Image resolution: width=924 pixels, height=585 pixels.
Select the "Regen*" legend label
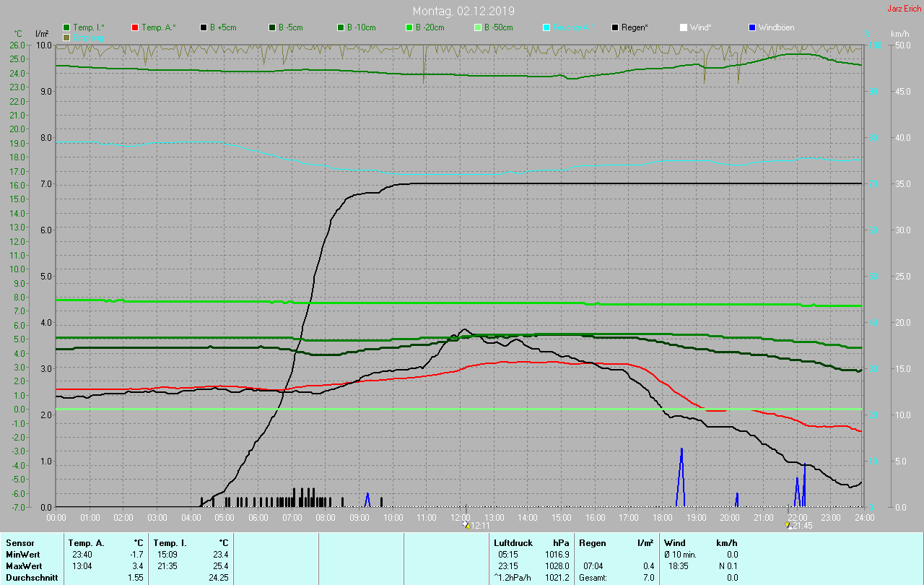[635, 27]
